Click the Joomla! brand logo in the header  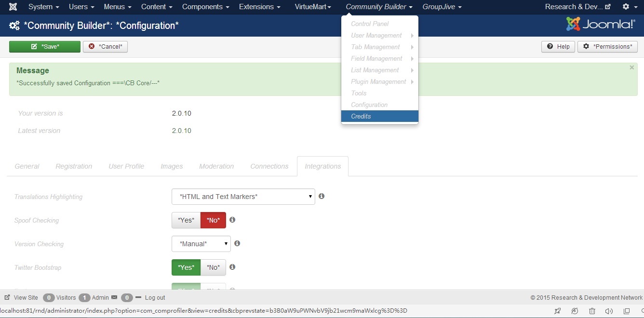[601, 24]
